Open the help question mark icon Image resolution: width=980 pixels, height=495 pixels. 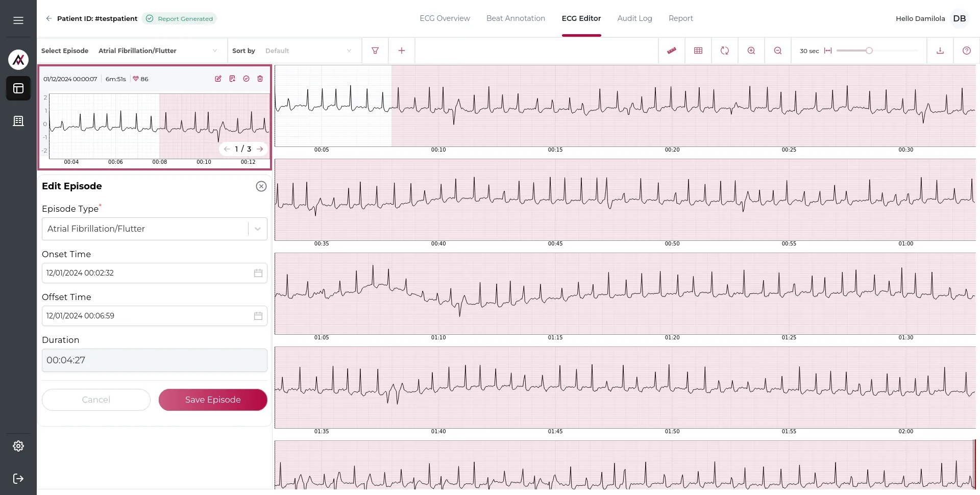(x=967, y=51)
